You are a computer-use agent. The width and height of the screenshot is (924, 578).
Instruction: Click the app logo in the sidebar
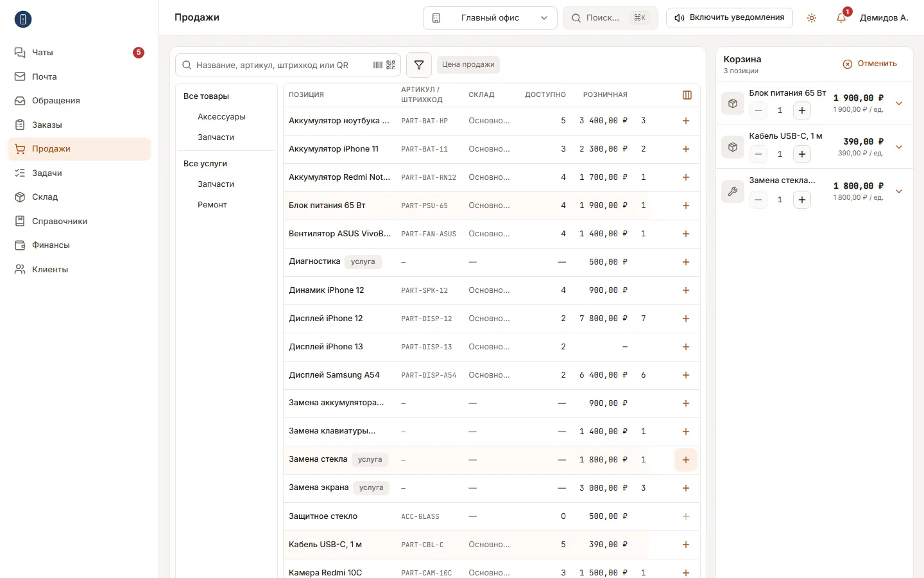(x=23, y=19)
